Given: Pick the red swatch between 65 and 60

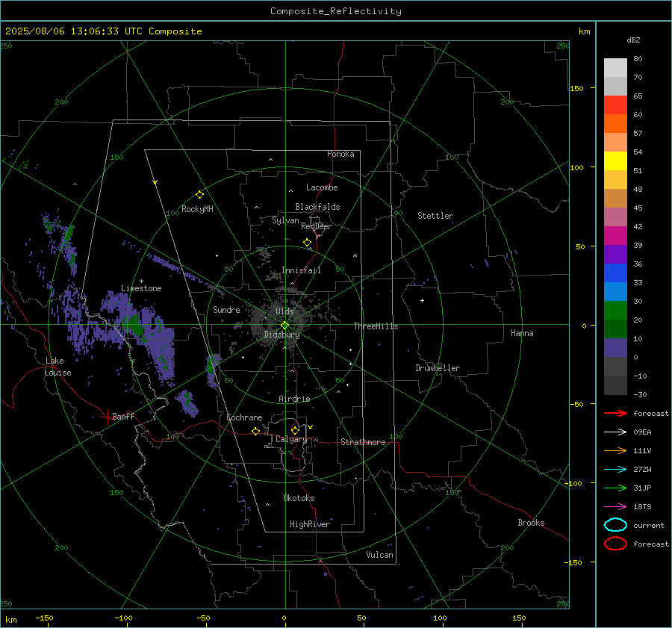Looking at the screenshot, I should tap(615, 105).
